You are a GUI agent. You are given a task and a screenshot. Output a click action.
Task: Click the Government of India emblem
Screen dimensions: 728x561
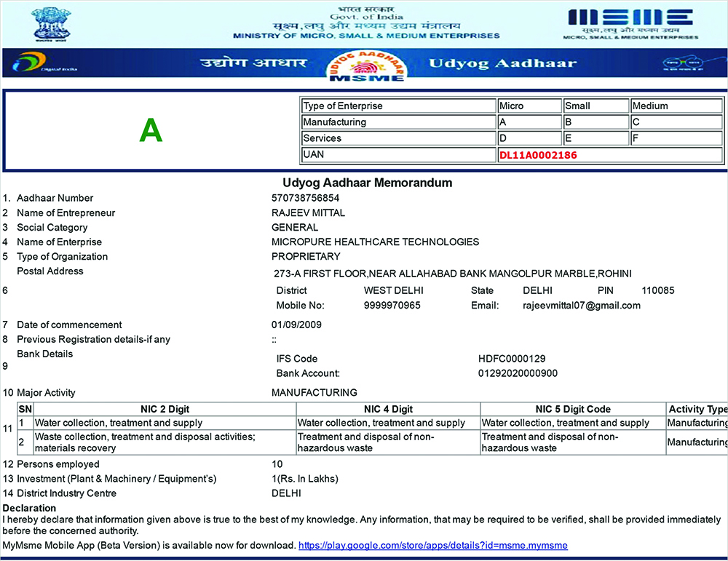[51, 24]
